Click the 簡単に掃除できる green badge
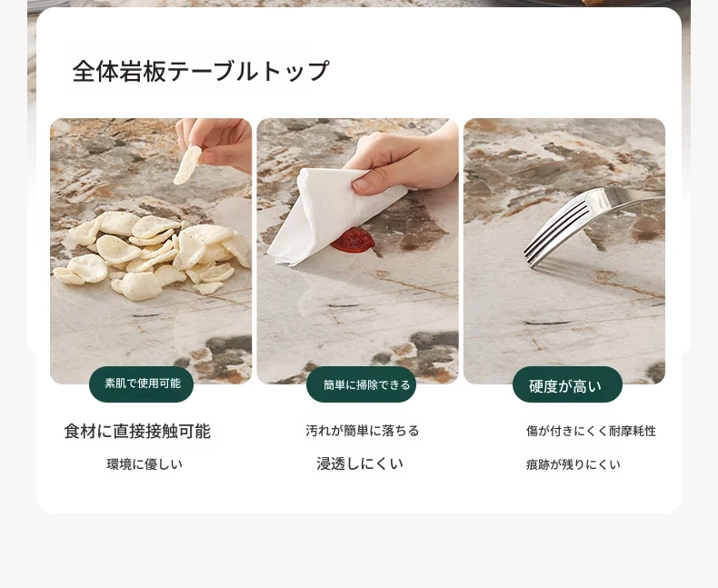Image resolution: width=718 pixels, height=588 pixels. [361, 384]
